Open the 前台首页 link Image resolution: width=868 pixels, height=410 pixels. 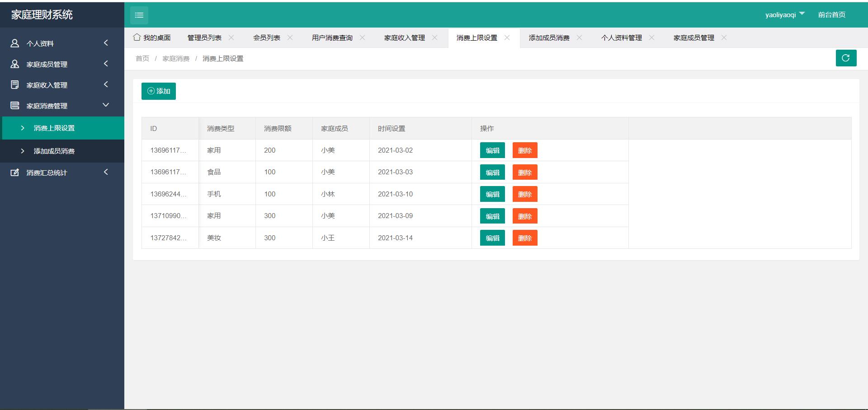pos(832,15)
